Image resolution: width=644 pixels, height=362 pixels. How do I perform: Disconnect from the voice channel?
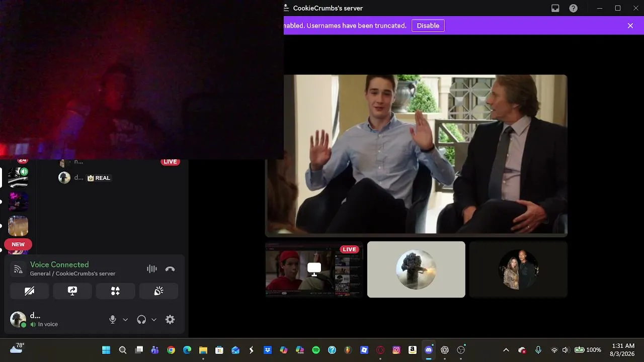[x=170, y=269]
